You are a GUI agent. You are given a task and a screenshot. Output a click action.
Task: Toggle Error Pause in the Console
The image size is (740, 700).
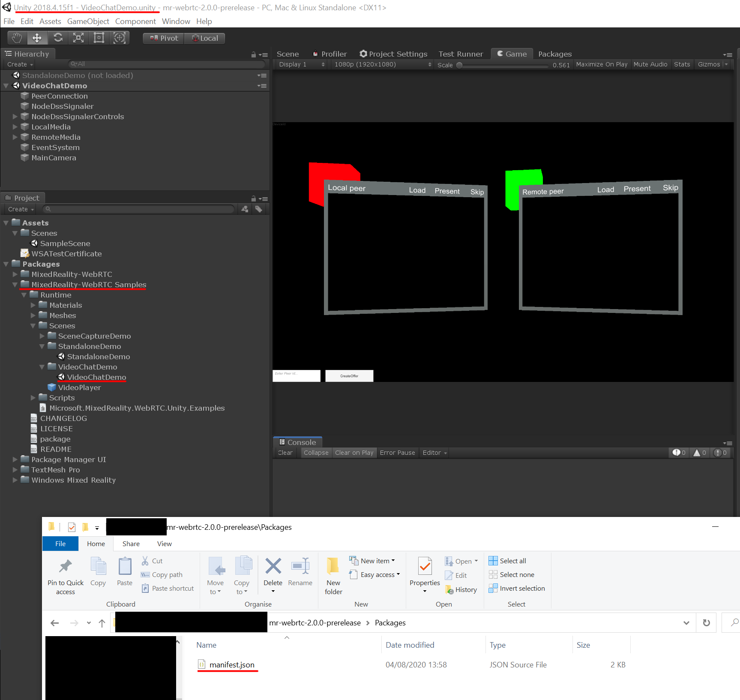(x=397, y=452)
